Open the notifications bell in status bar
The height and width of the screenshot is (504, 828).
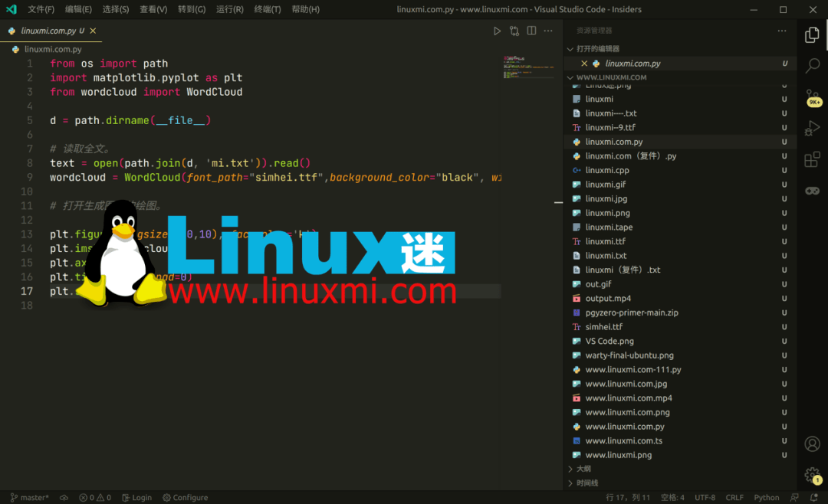(813, 497)
